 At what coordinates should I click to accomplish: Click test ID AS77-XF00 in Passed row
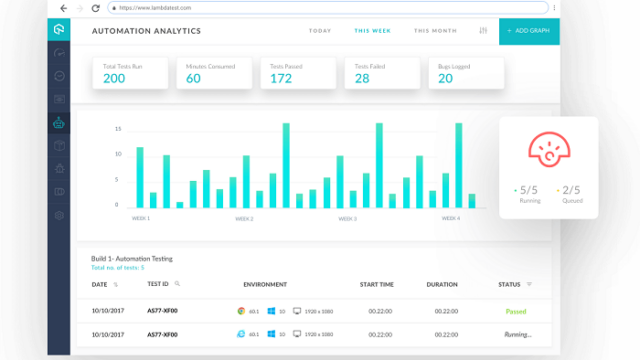[162, 311]
